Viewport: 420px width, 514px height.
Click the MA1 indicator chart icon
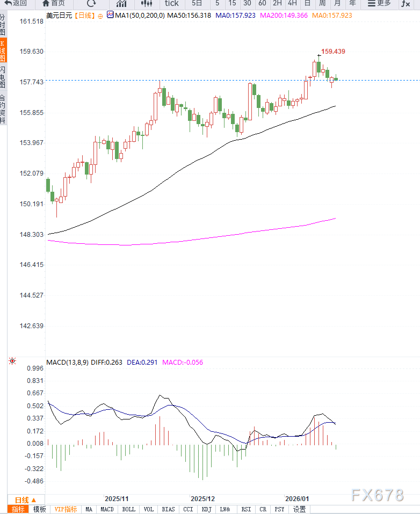tap(110, 16)
